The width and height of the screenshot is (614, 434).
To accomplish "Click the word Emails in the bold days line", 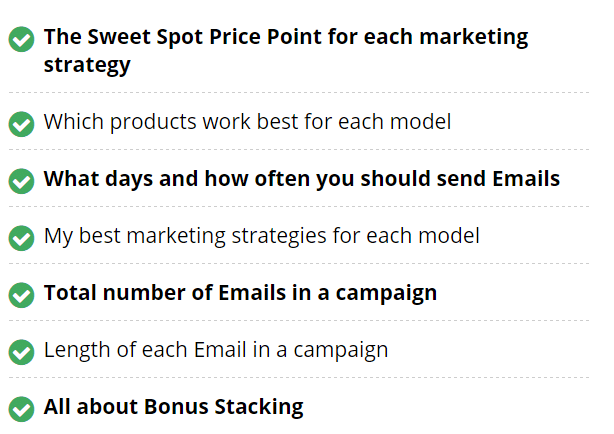I will point(526,179).
